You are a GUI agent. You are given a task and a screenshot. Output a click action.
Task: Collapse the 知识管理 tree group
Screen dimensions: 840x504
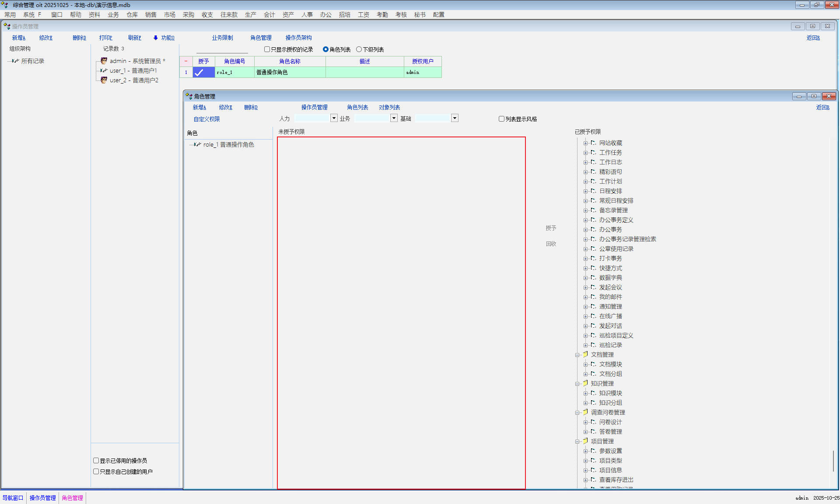click(x=577, y=384)
